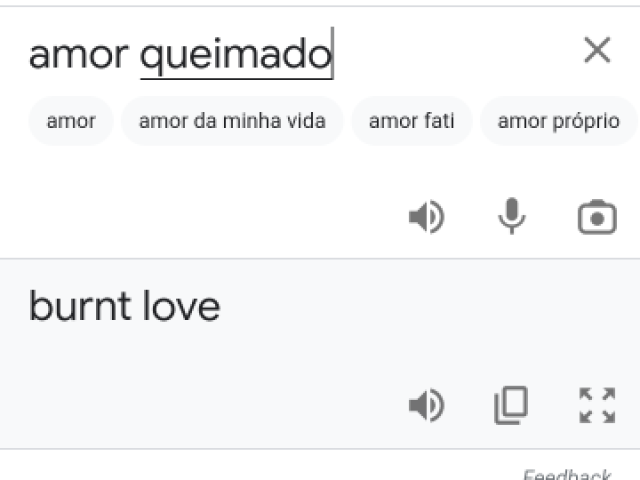Open the Feedback link
This screenshot has width=640, height=480.
567,475
